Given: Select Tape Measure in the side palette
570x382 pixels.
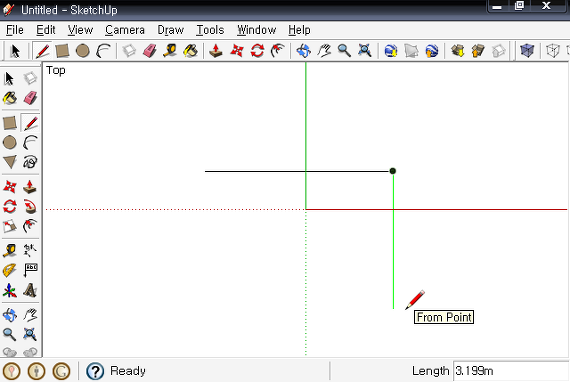Looking at the screenshot, I should [x=9, y=251].
